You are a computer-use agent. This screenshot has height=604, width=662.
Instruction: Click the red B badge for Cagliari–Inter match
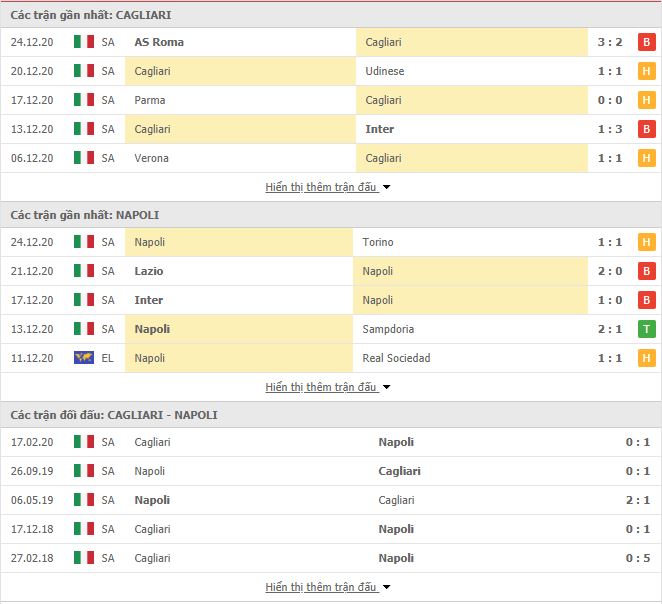pos(646,129)
